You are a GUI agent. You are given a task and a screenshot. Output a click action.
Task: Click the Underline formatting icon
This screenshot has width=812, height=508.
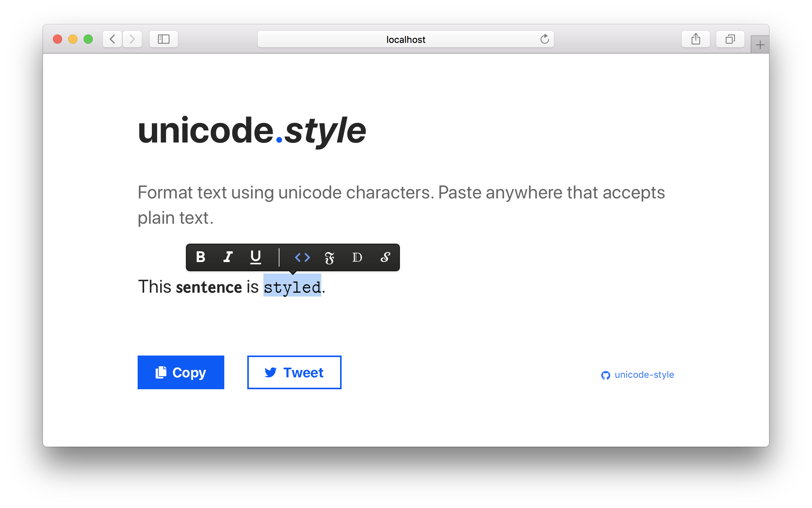(x=256, y=257)
